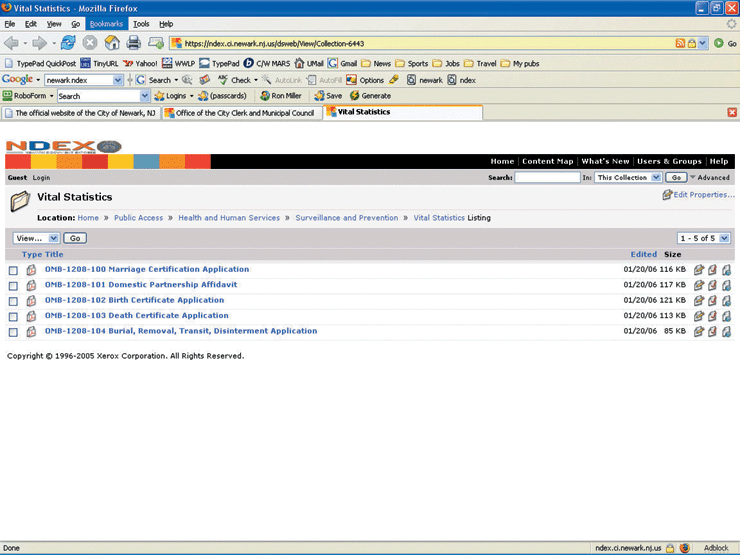Screen dimensions: 740x555
Task: Click RoboForm Generate icon button
Action: tap(370, 96)
